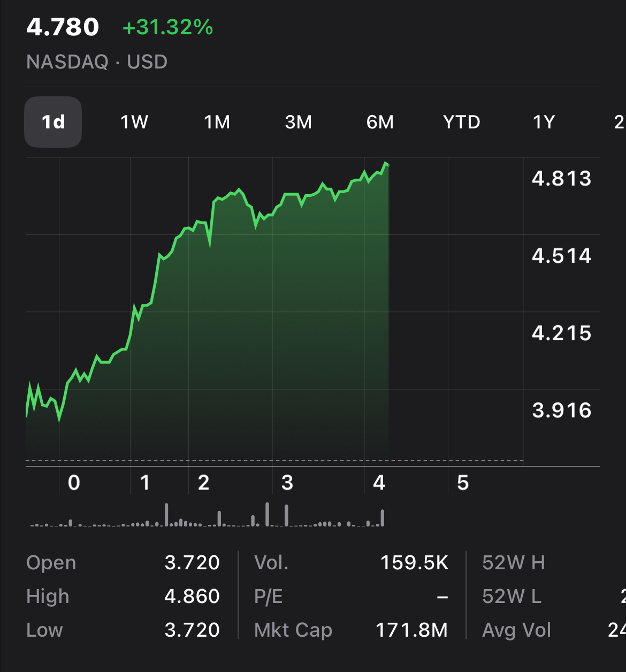Tap the Vol. value 159.5K

[x=414, y=562]
